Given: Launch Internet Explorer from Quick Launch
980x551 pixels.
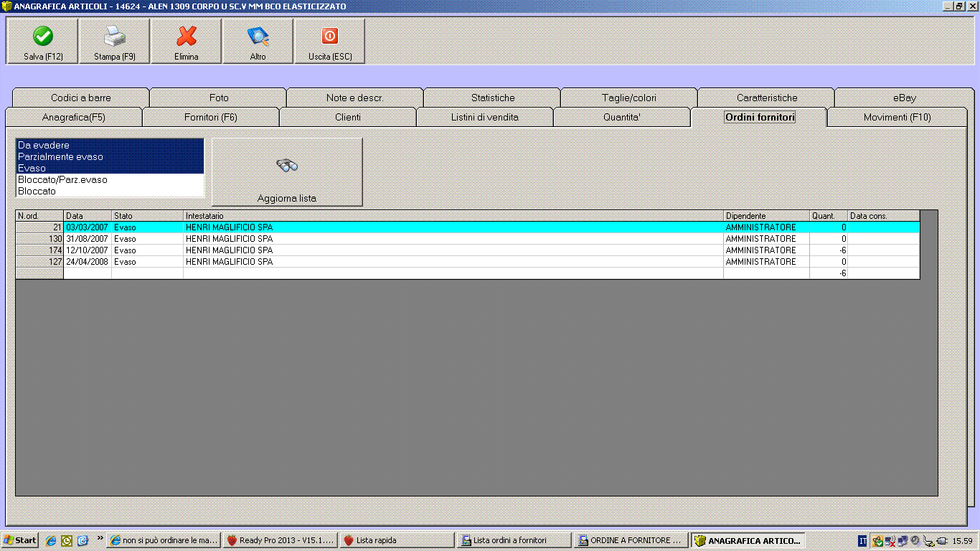Looking at the screenshot, I should click(x=52, y=540).
